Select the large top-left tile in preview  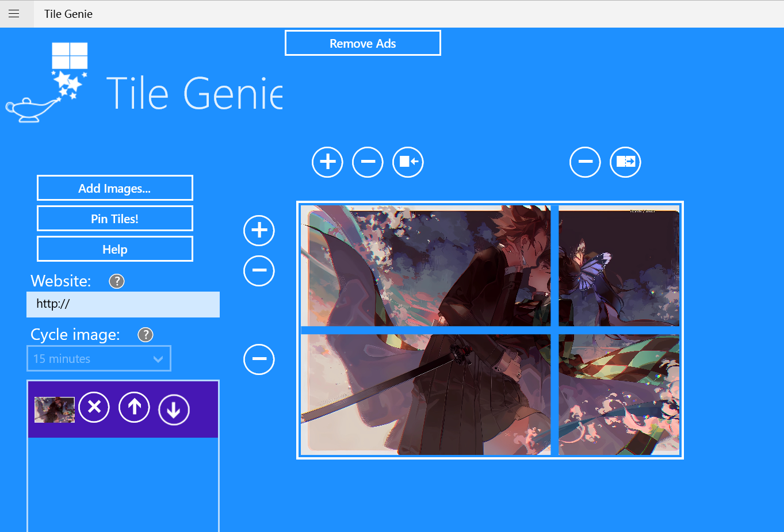pos(426,266)
